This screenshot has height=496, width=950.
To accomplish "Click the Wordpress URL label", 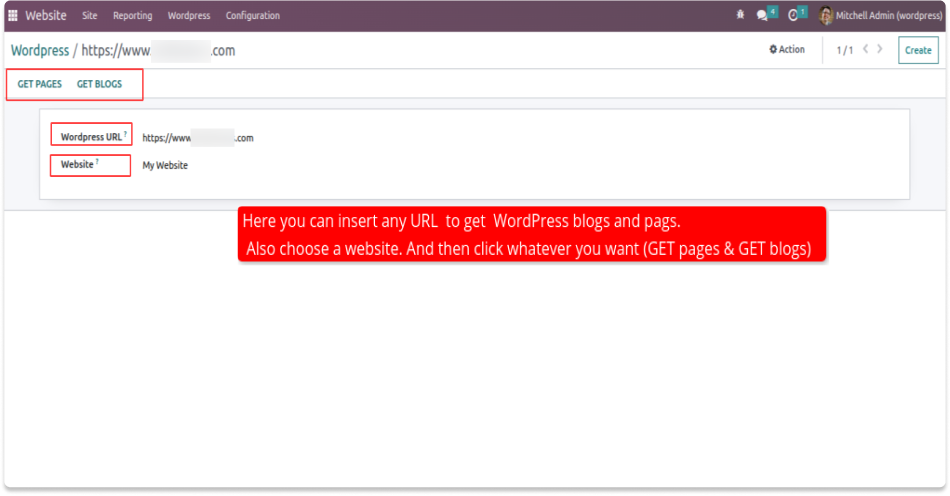I will (91, 137).
